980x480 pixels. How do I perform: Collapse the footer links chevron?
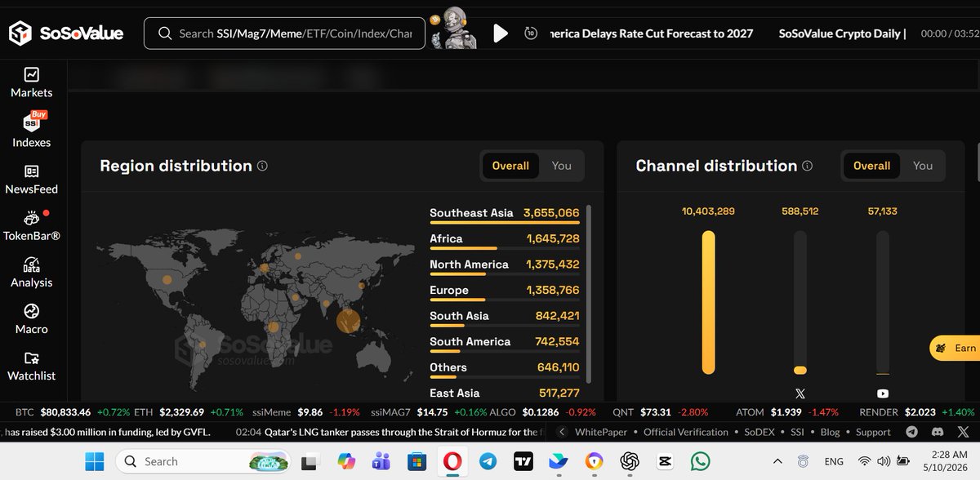click(560, 432)
